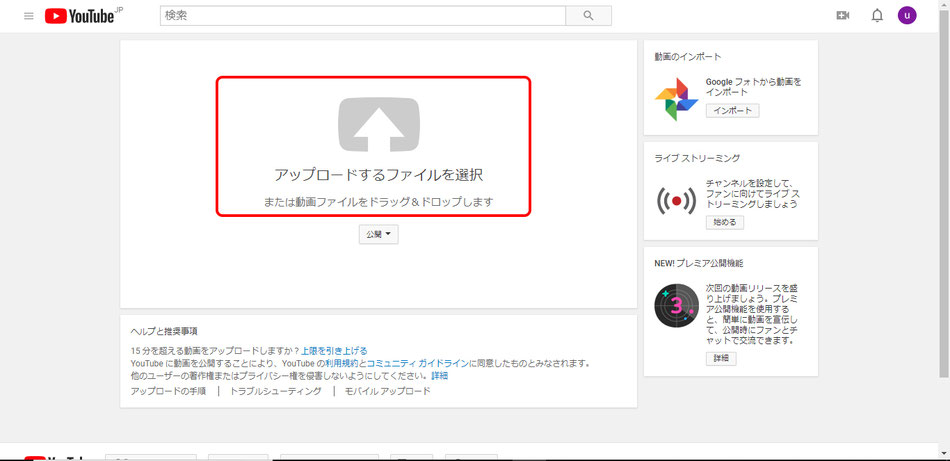Click the live streaming broadcast icon
The image size is (950, 461).
tap(676, 201)
